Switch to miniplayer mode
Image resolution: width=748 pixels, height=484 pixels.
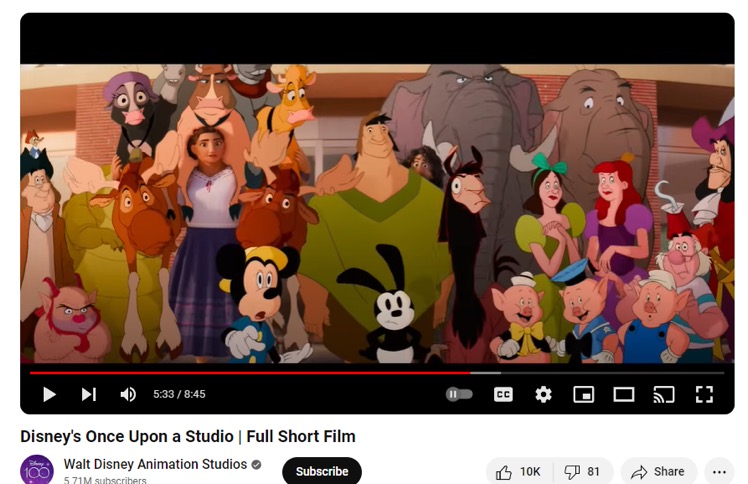tap(583, 394)
